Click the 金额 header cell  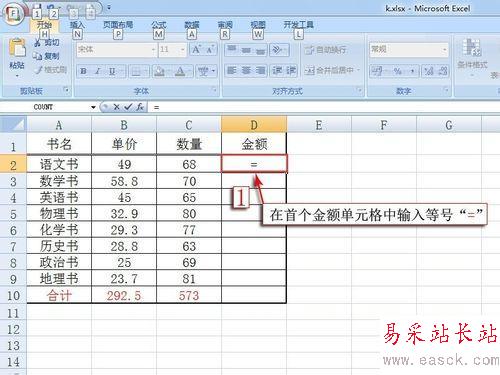(254, 144)
